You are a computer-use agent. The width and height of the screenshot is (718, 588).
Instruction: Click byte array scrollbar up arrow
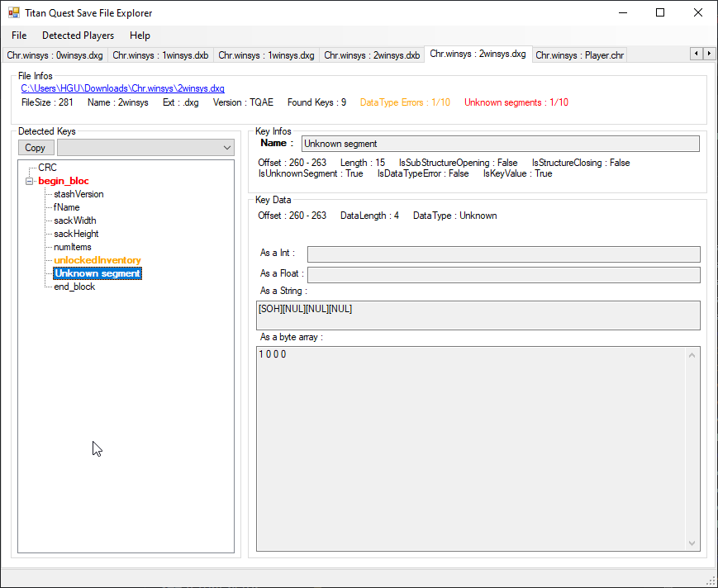click(692, 355)
